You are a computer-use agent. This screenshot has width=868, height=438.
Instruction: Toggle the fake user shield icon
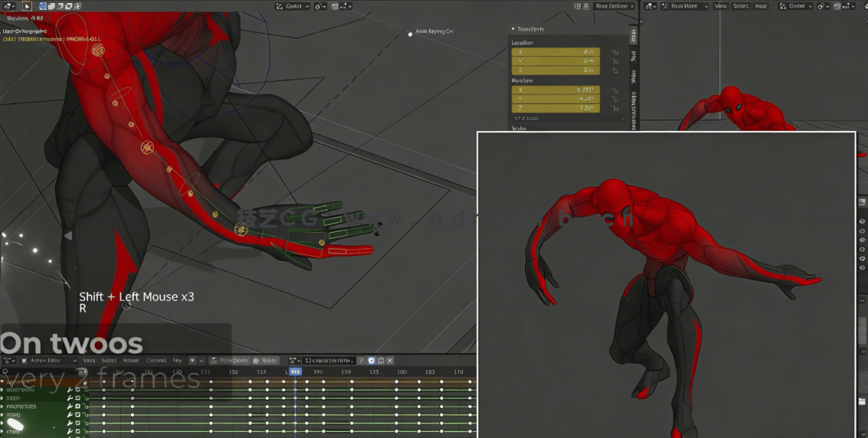click(x=371, y=361)
